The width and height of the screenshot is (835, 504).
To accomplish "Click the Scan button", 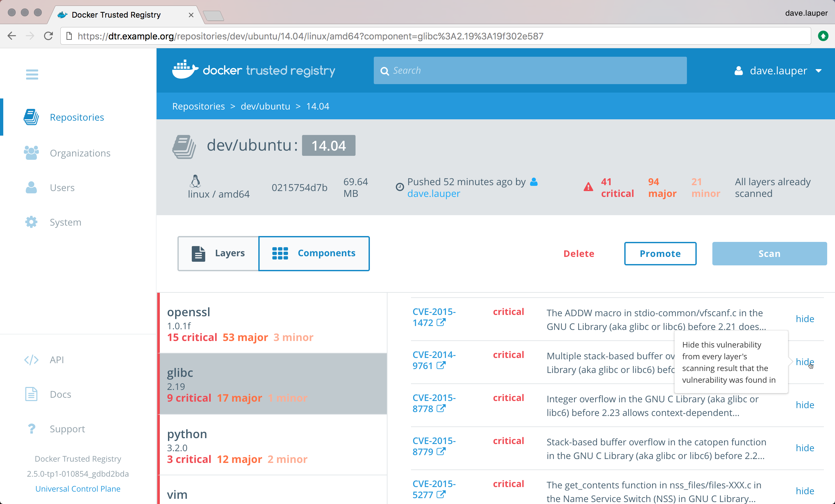I will coord(769,253).
